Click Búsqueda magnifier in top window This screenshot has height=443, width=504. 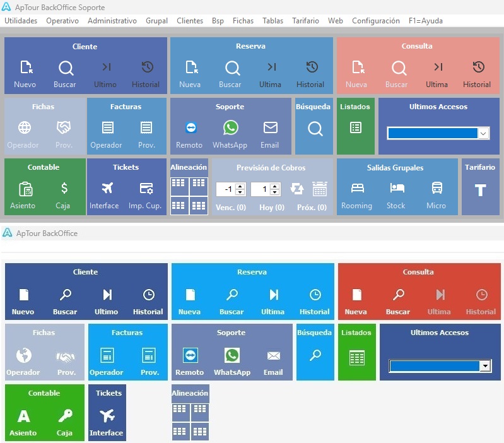315,129
